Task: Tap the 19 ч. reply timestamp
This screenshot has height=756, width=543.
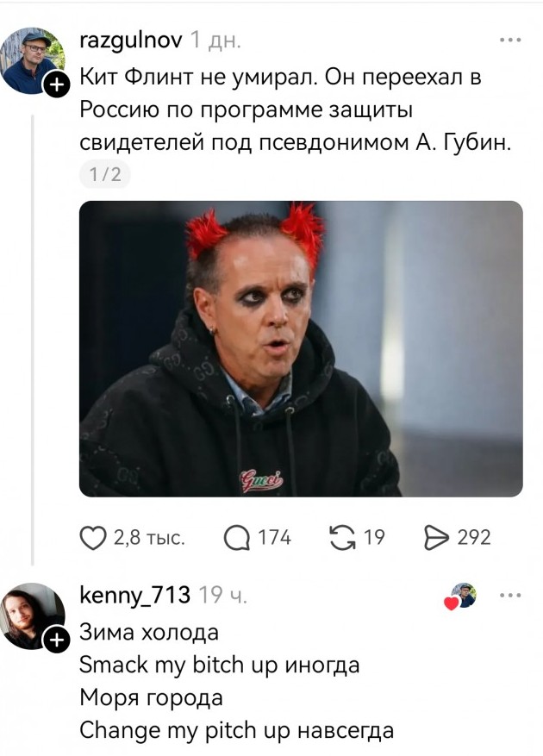Action: pos(222,596)
